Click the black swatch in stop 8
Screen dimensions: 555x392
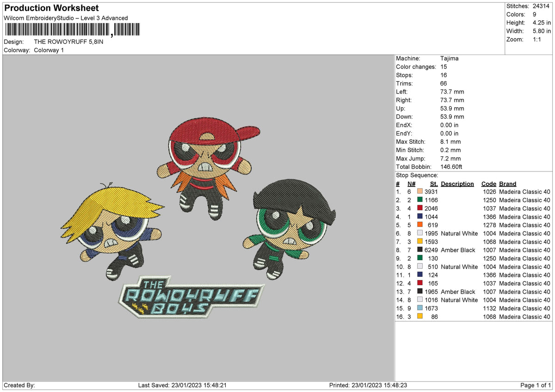[419, 250]
